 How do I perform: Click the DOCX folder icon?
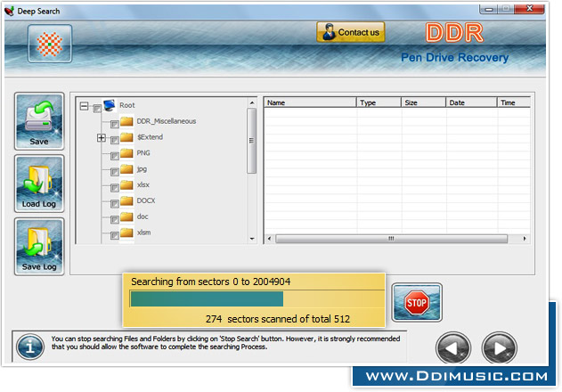[126, 200]
